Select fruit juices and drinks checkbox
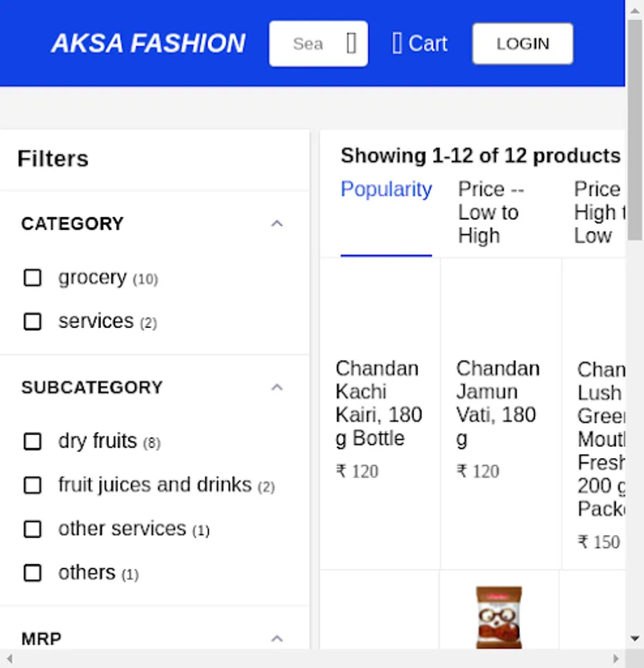Viewport: 644px width, 668px height. tap(33, 485)
